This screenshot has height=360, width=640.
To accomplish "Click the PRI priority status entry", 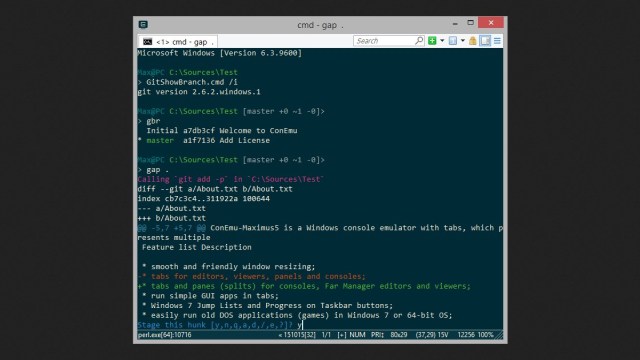I will [x=377, y=335].
